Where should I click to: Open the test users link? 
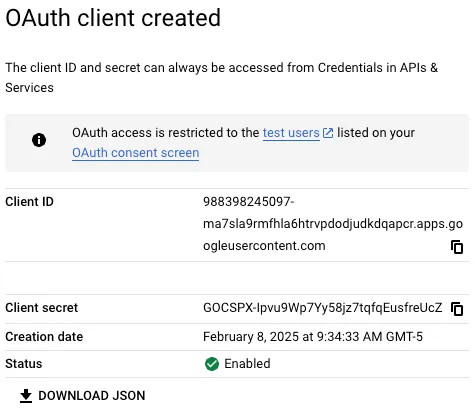291,133
